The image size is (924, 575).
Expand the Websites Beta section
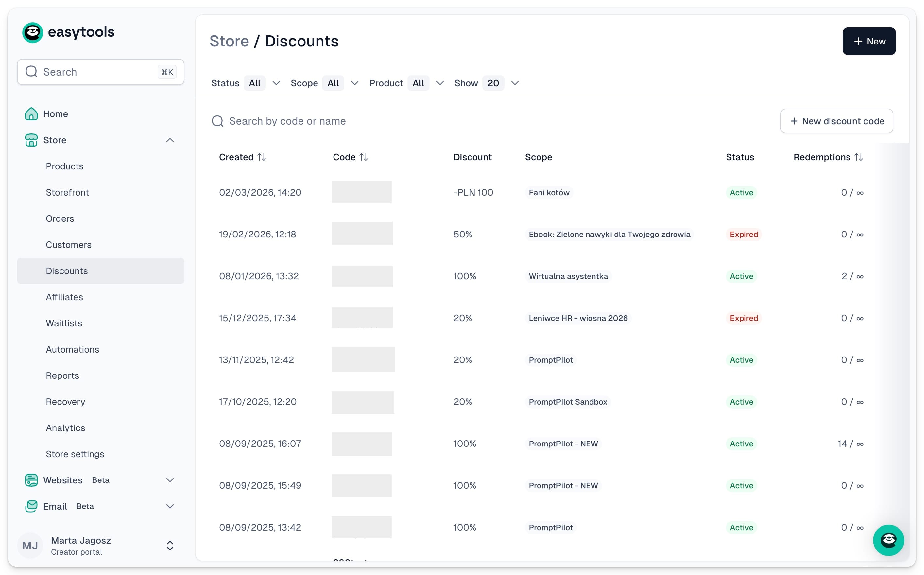170,480
